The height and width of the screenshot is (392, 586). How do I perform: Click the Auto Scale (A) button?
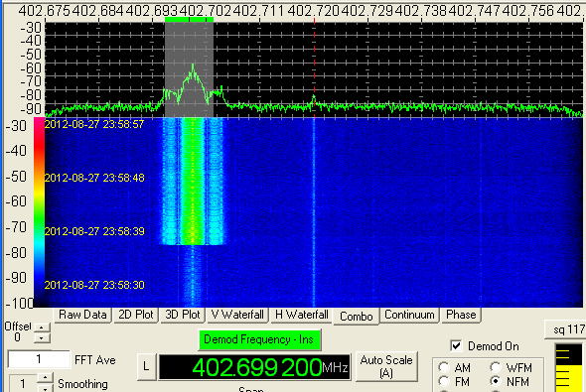386,366
